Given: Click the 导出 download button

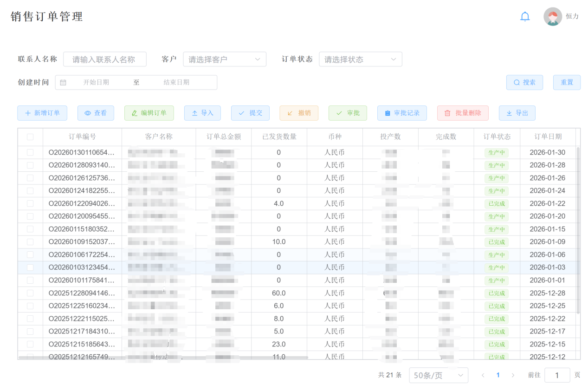Looking at the screenshot, I should coord(517,113).
